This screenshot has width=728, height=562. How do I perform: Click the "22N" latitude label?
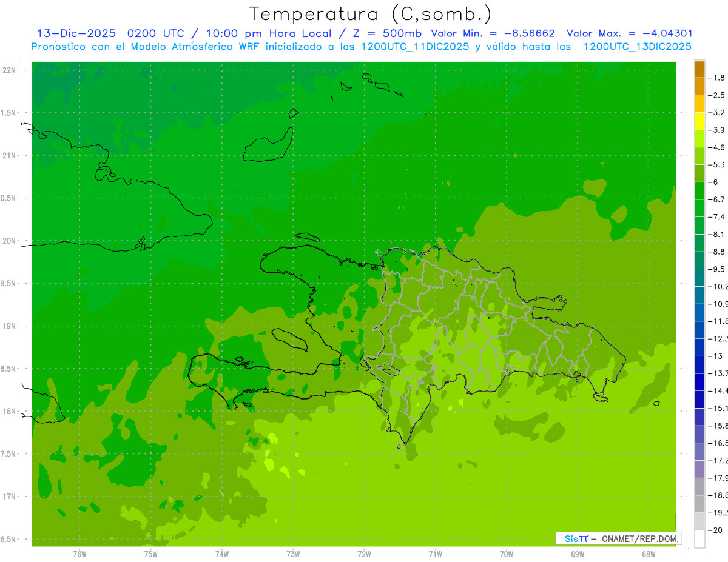10,70
